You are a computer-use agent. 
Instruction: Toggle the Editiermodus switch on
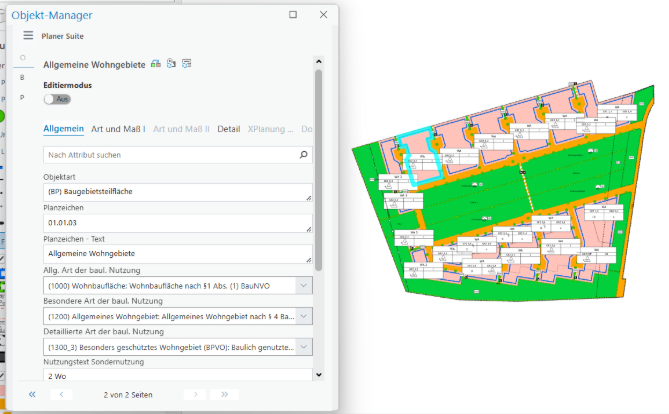pyautogui.click(x=56, y=100)
